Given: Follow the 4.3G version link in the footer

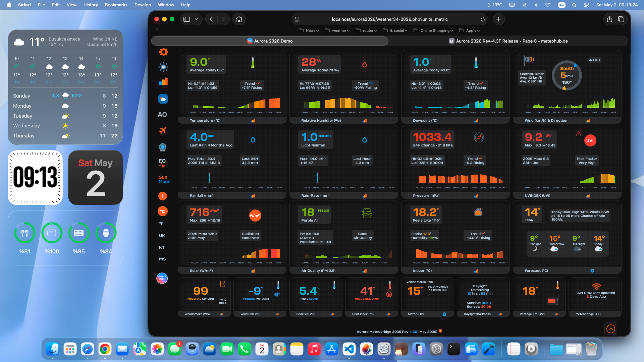Looking at the screenshot, I should [413, 332].
